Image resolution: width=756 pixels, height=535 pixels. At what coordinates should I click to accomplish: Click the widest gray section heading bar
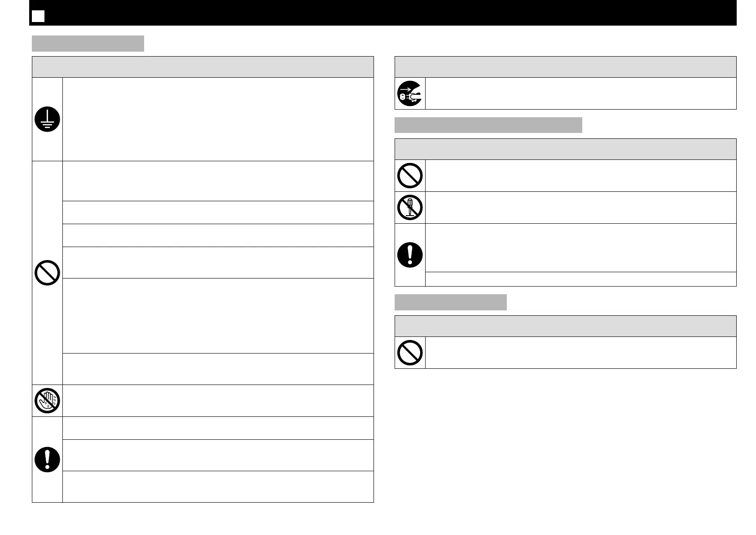(488, 125)
